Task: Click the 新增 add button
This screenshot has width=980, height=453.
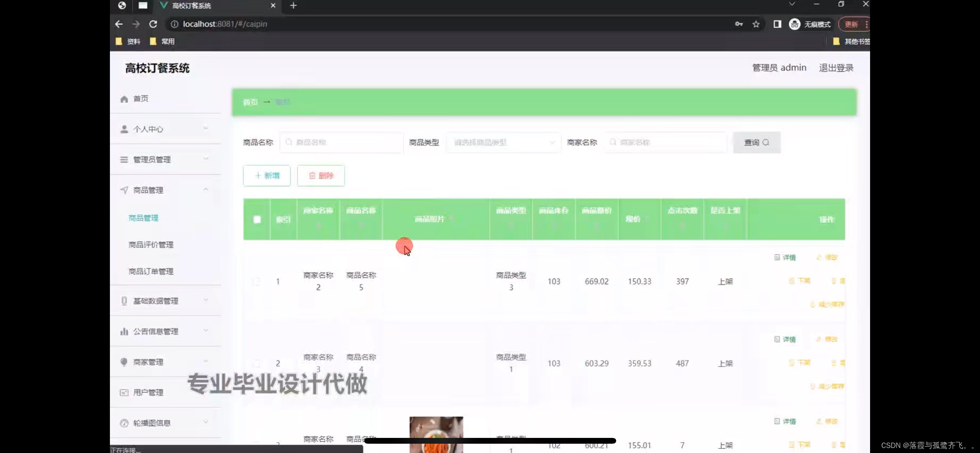Action: pos(267,176)
